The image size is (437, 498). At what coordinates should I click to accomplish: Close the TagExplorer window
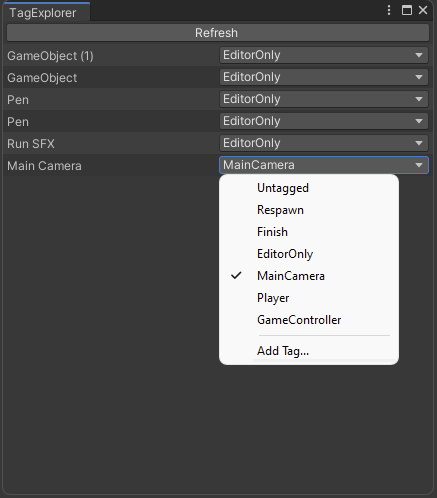tap(423, 10)
